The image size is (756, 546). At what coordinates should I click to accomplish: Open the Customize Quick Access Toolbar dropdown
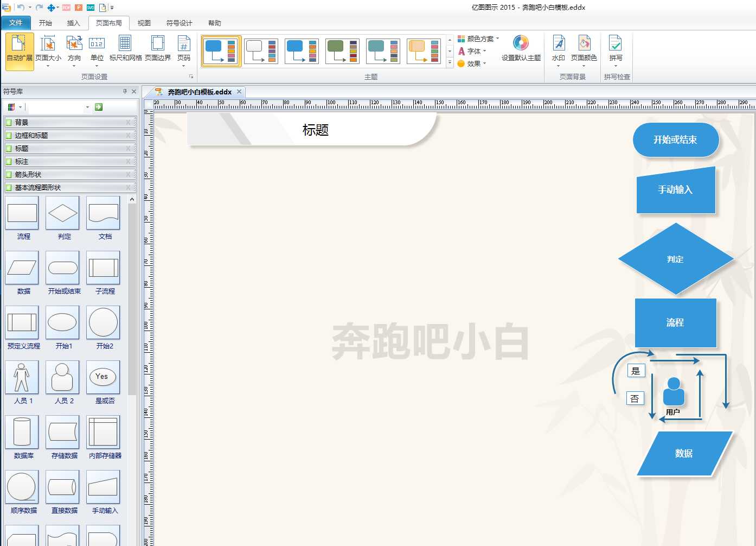112,8
